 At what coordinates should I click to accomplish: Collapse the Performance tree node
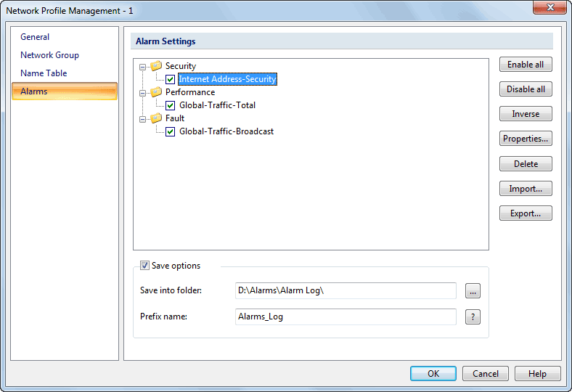click(142, 93)
